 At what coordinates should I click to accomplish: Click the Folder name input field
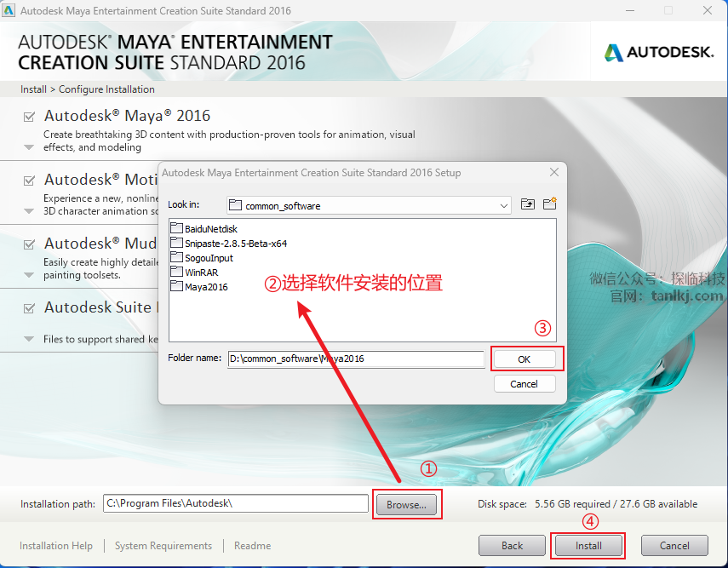(x=356, y=359)
